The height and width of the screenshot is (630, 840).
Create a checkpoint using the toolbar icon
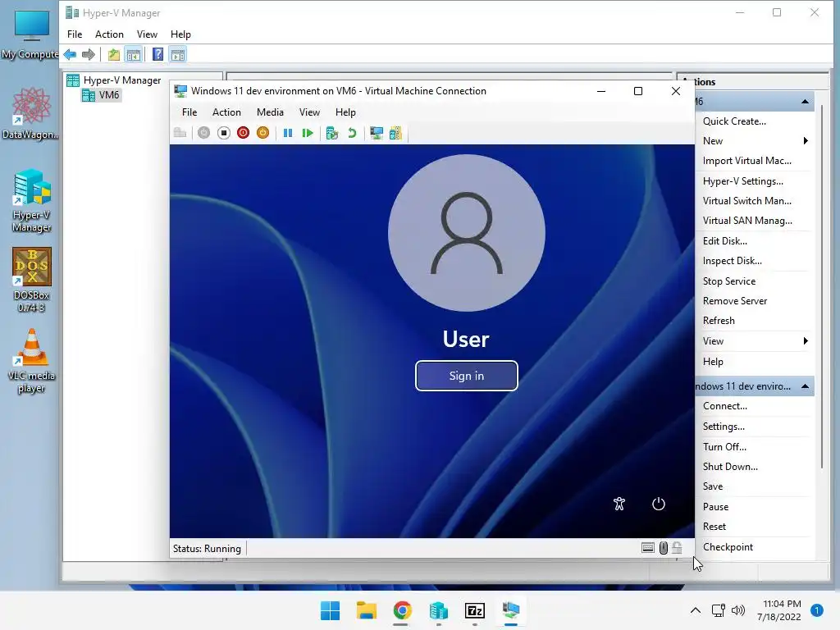(x=332, y=133)
